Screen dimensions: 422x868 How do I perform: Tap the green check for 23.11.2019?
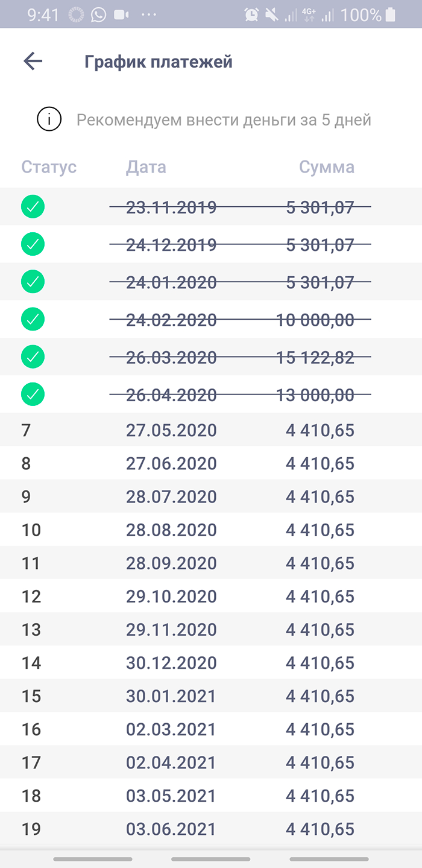click(33, 207)
